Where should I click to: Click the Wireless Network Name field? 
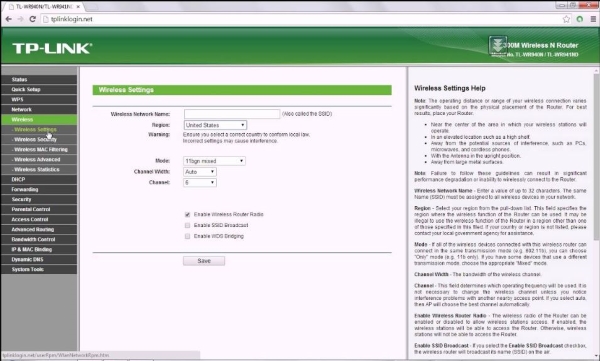[x=232, y=114]
